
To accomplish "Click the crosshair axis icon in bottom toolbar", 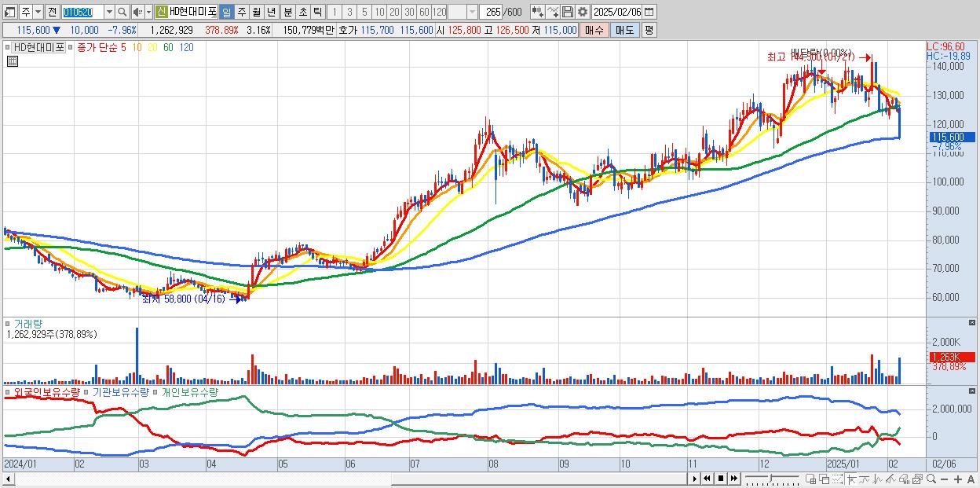I will (852, 479).
